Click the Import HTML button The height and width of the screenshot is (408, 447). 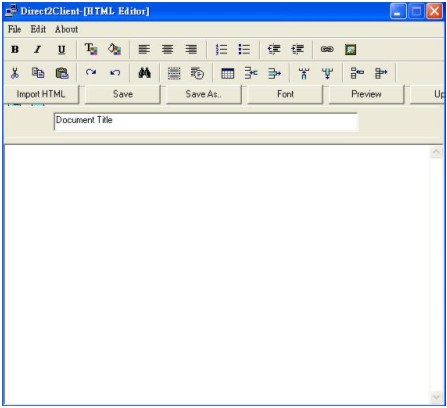pyautogui.click(x=41, y=94)
